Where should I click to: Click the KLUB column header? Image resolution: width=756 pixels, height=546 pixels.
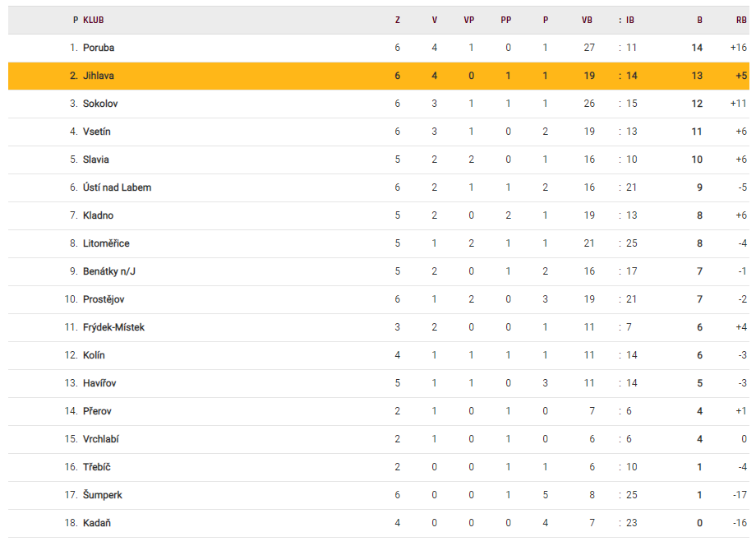(94, 20)
